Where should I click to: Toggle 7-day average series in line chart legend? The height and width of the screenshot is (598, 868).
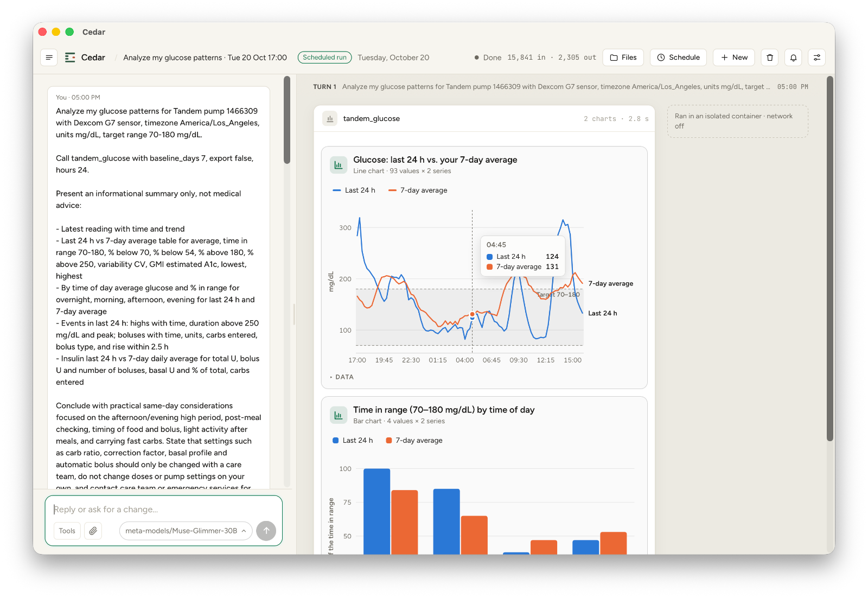(x=418, y=190)
